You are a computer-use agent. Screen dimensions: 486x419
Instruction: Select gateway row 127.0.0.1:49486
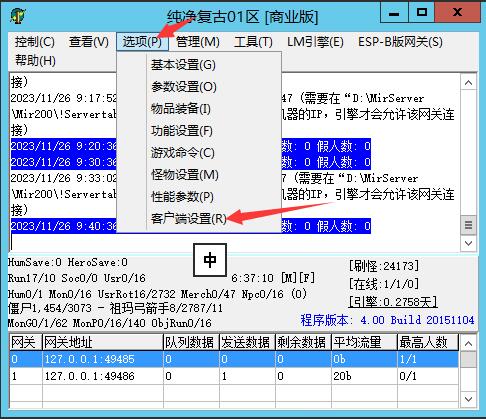[234, 376]
